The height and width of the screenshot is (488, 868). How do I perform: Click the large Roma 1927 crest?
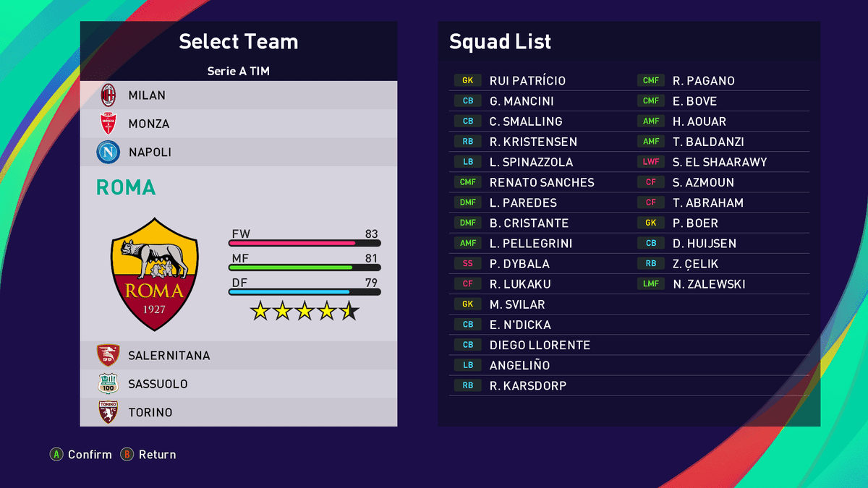tap(153, 274)
